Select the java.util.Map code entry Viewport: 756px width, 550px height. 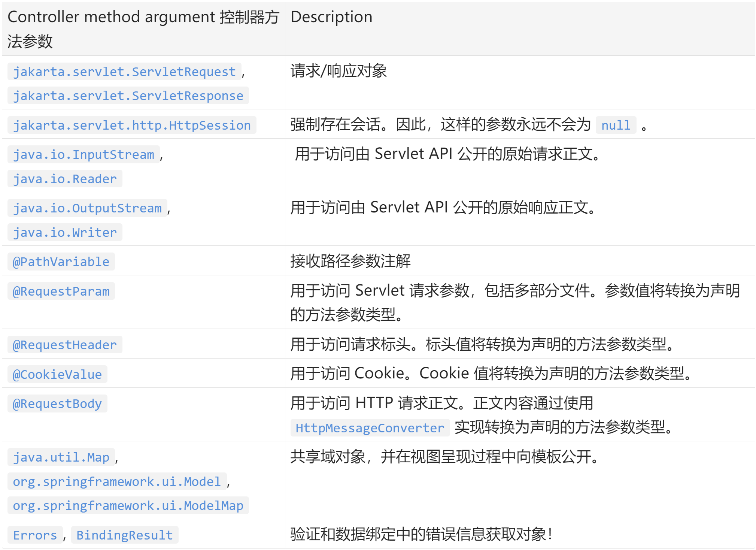pos(61,457)
